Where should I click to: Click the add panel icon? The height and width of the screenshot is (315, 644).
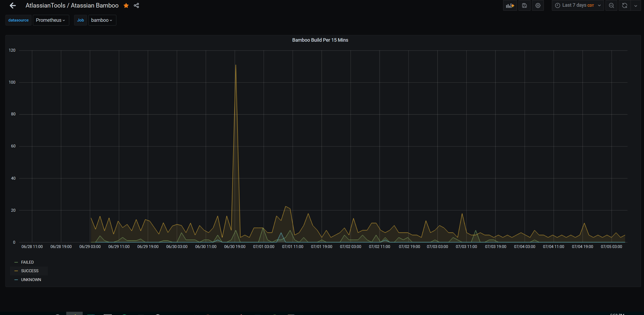point(510,5)
